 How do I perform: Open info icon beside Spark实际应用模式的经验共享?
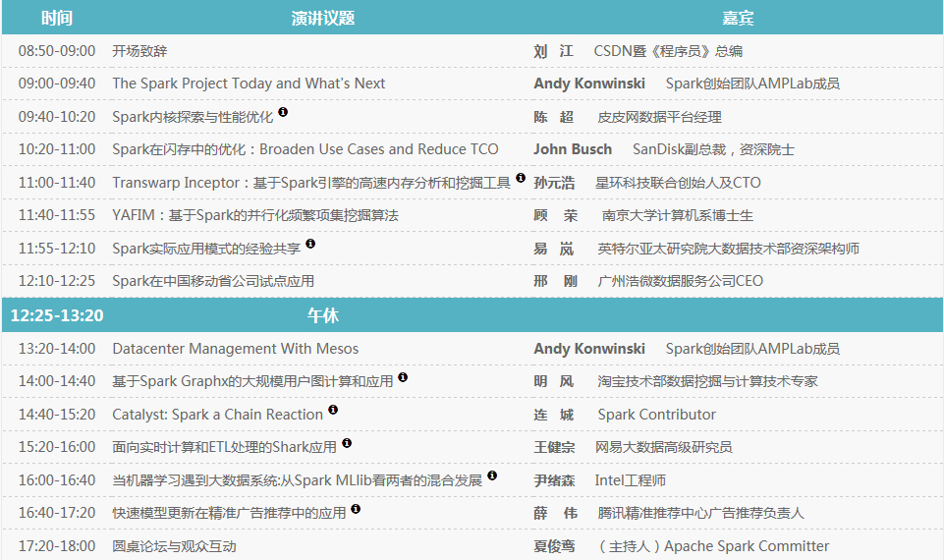point(310,244)
